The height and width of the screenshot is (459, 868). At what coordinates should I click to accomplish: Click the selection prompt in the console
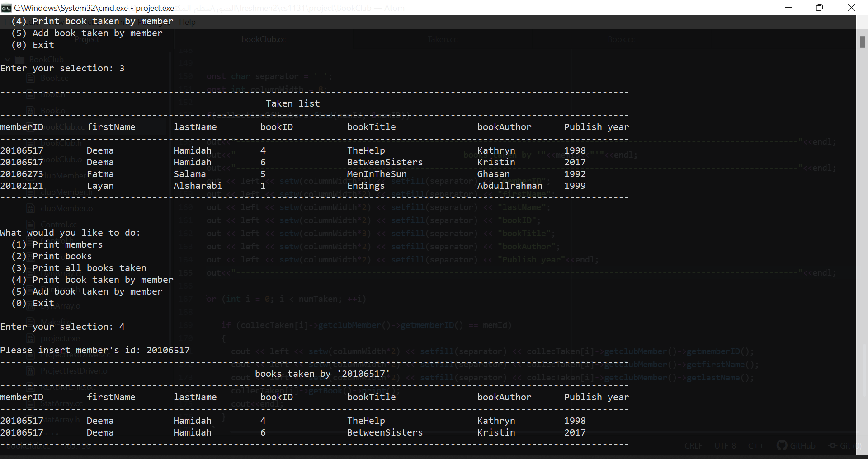(x=63, y=327)
